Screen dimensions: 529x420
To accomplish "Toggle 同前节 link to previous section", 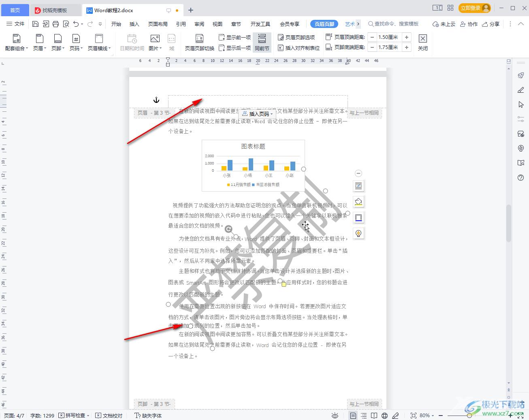I will pyautogui.click(x=262, y=43).
